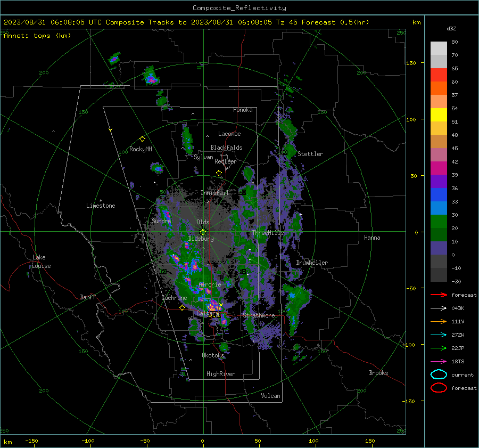Viewport: 479px width, 448px height.
Task: Click the red forecast arrow in legend
Action: (439, 295)
